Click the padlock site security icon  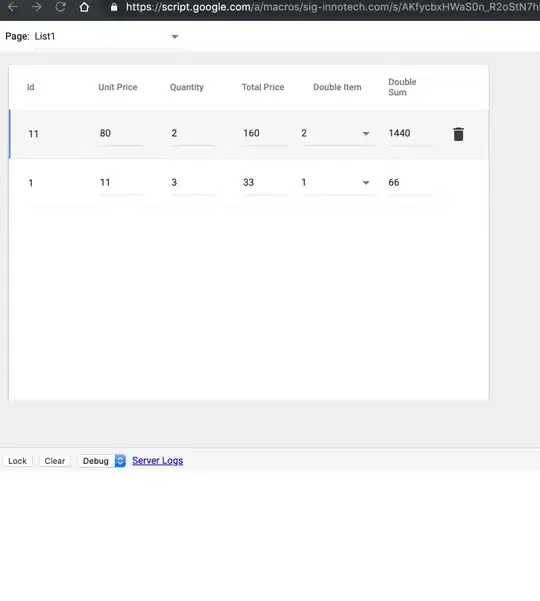114,7
